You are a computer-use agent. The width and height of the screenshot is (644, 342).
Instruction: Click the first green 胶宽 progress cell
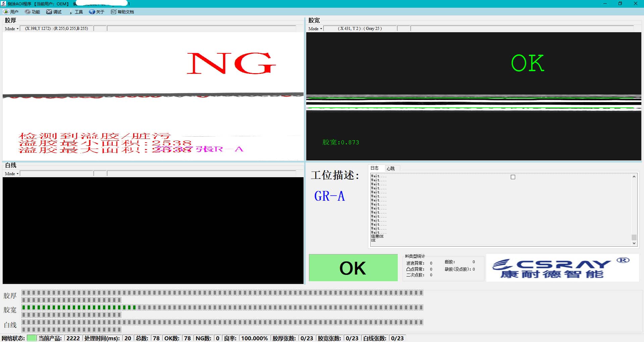pos(24,307)
